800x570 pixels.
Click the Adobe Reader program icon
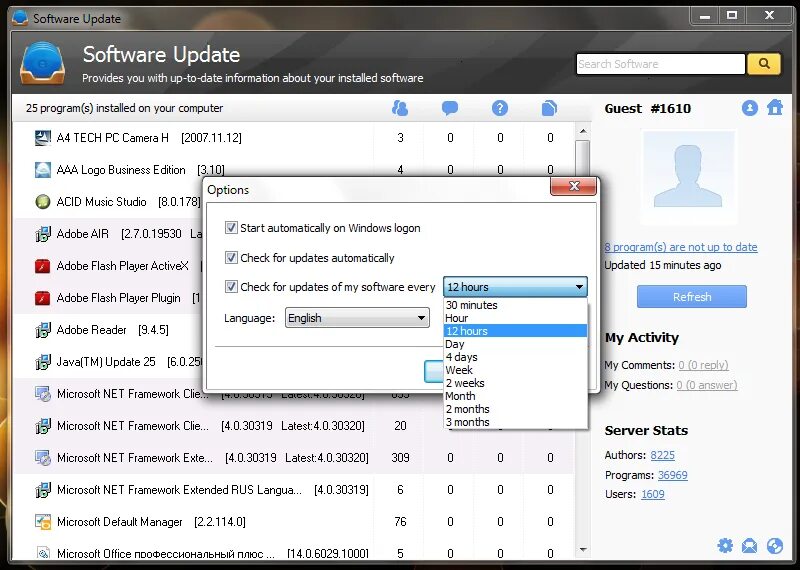43,330
